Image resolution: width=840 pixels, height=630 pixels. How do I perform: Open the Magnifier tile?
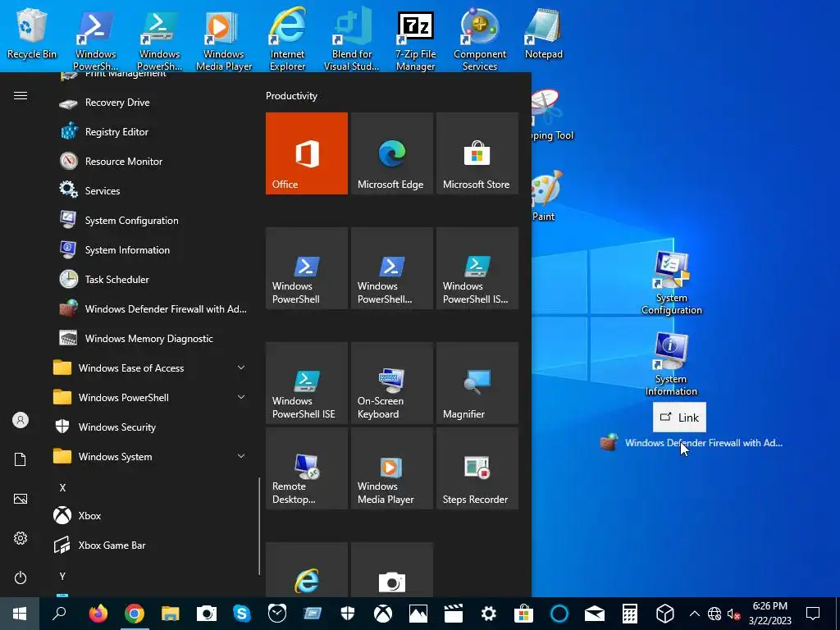tap(477, 383)
